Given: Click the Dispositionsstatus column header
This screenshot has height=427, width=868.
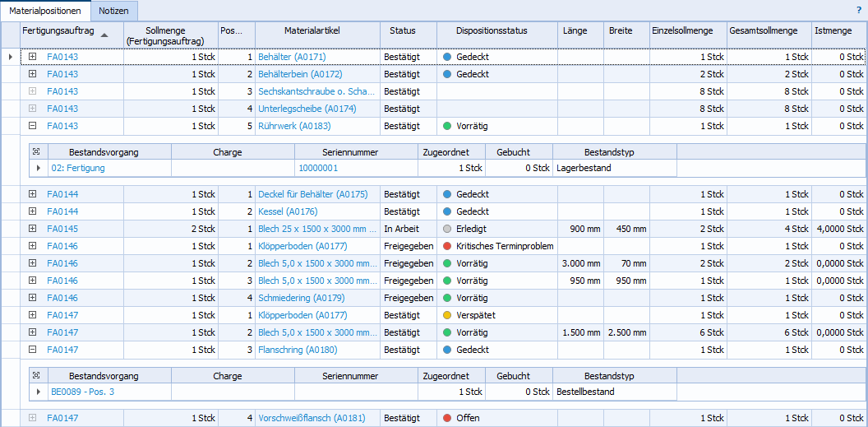Looking at the screenshot, I should point(492,30).
